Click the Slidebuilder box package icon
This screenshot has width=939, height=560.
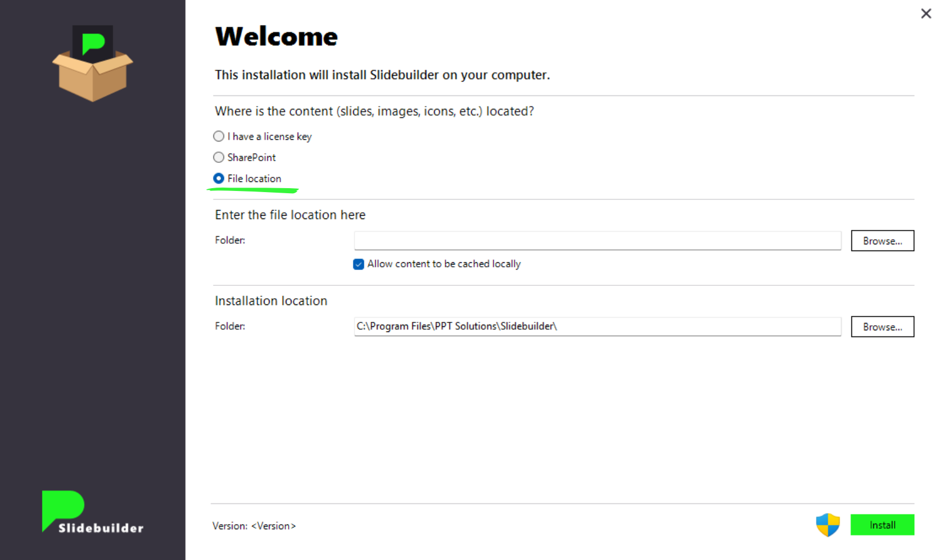(93, 63)
